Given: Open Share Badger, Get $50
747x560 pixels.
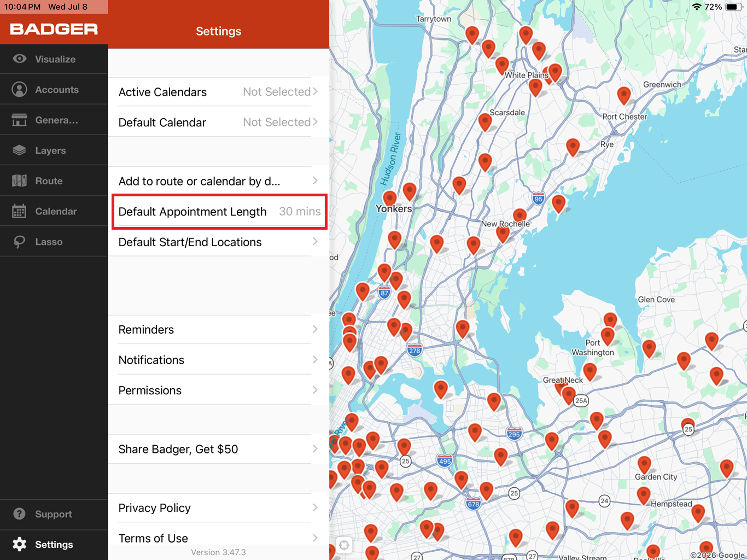Looking at the screenshot, I should point(219,449).
